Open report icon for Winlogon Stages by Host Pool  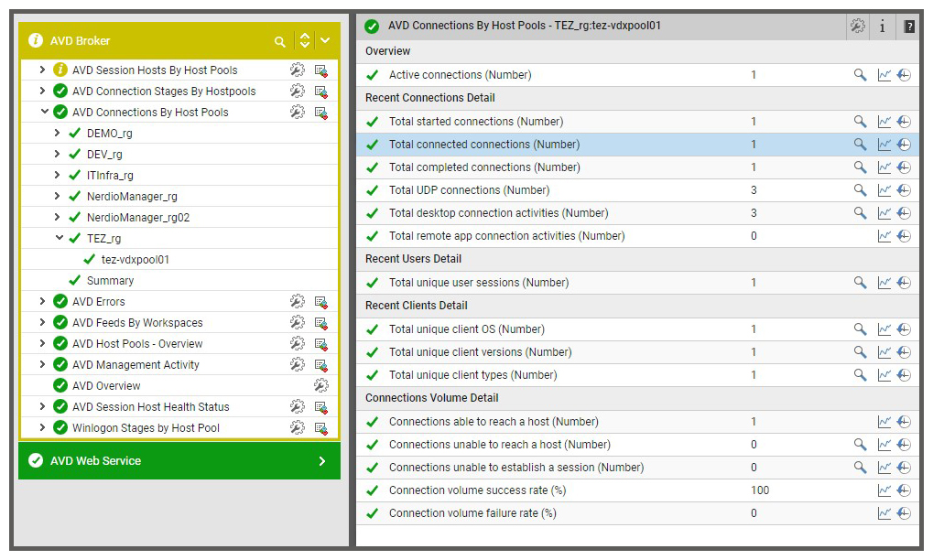coord(321,428)
